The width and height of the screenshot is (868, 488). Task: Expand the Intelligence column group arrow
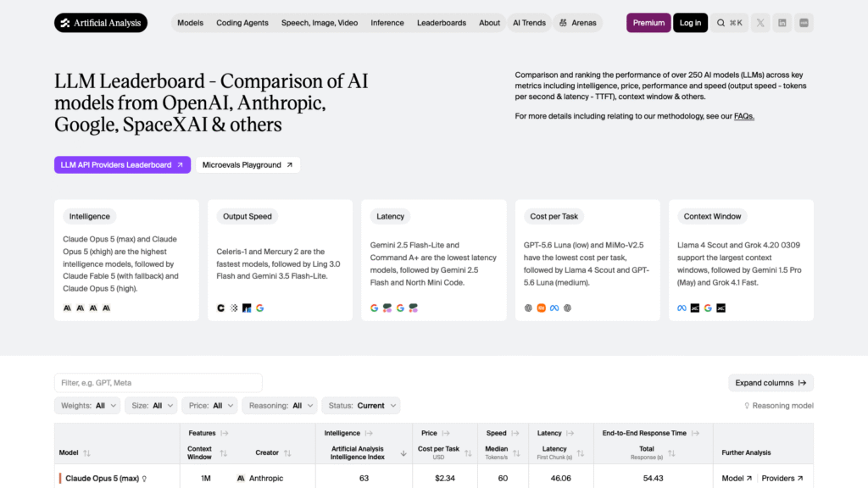point(369,433)
